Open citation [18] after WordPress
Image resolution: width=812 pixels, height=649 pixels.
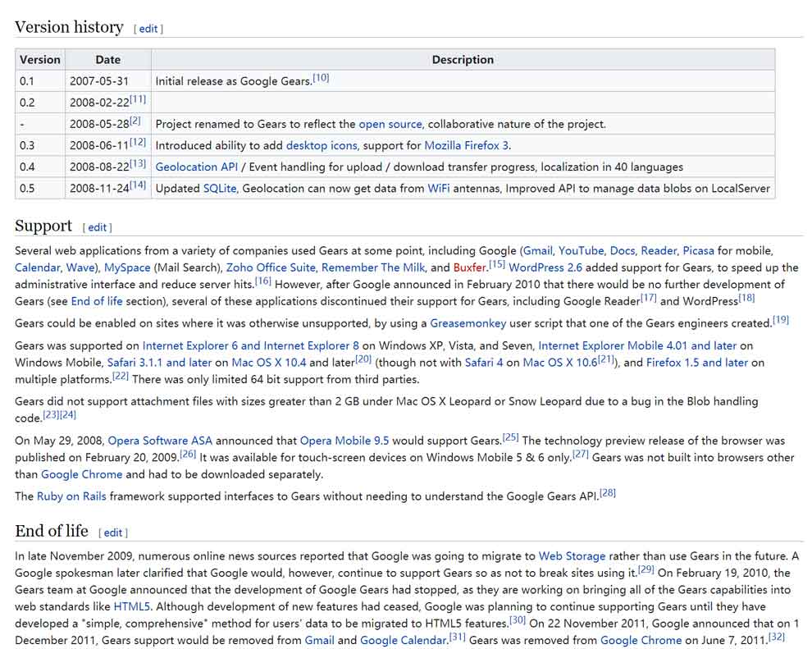point(746,299)
